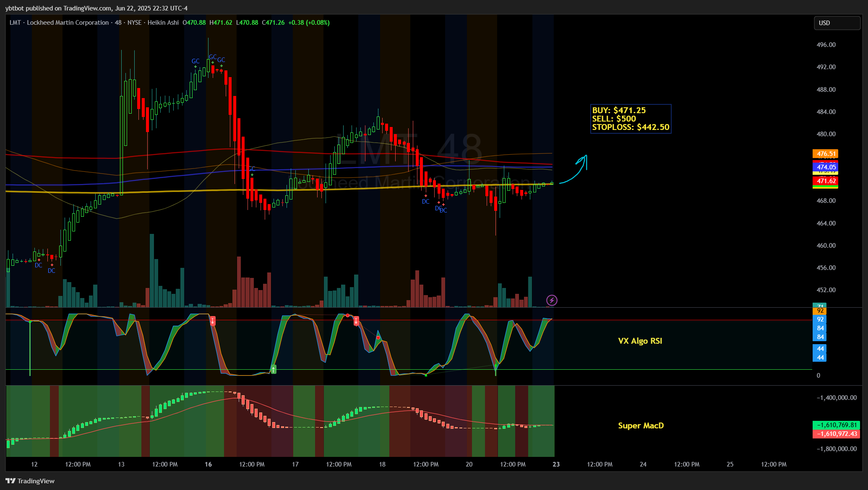The width and height of the screenshot is (868, 490).
Task: Click date 18 on the time axis
Action: 382,464
